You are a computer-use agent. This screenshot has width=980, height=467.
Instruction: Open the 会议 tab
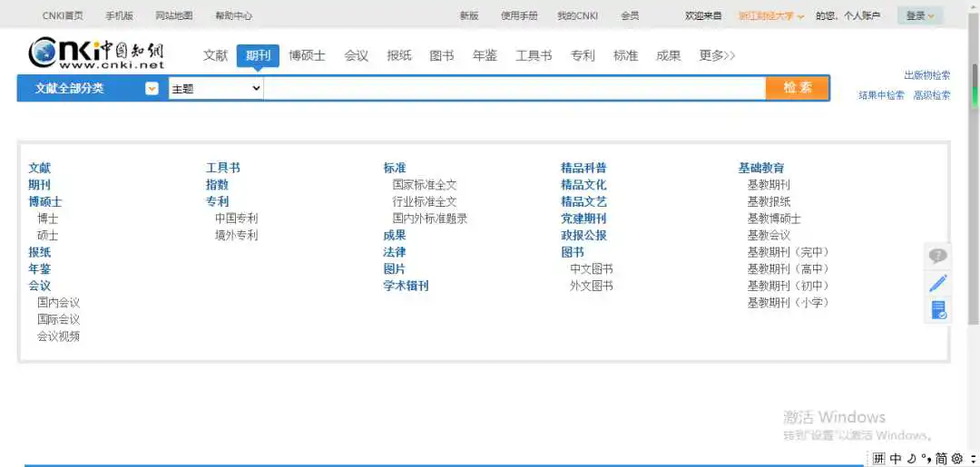[357, 55]
